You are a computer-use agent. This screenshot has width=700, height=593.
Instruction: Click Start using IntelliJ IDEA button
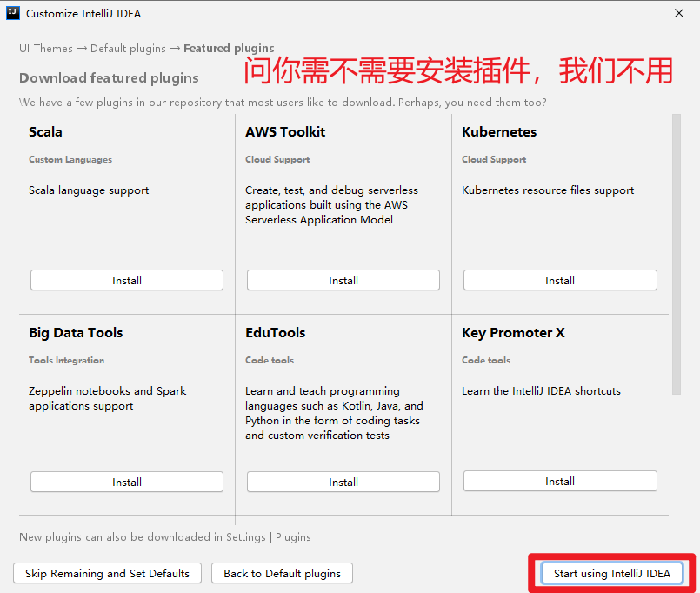click(611, 573)
